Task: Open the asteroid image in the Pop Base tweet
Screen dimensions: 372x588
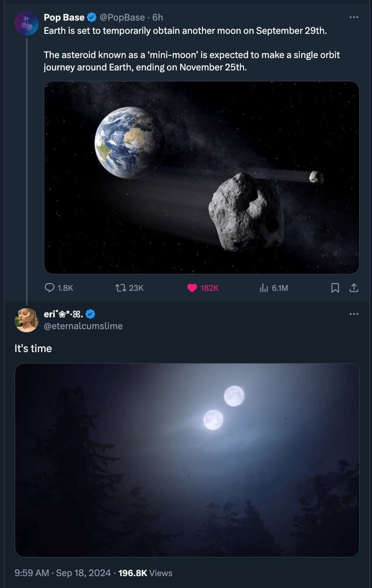Action: click(x=202, y=176)
